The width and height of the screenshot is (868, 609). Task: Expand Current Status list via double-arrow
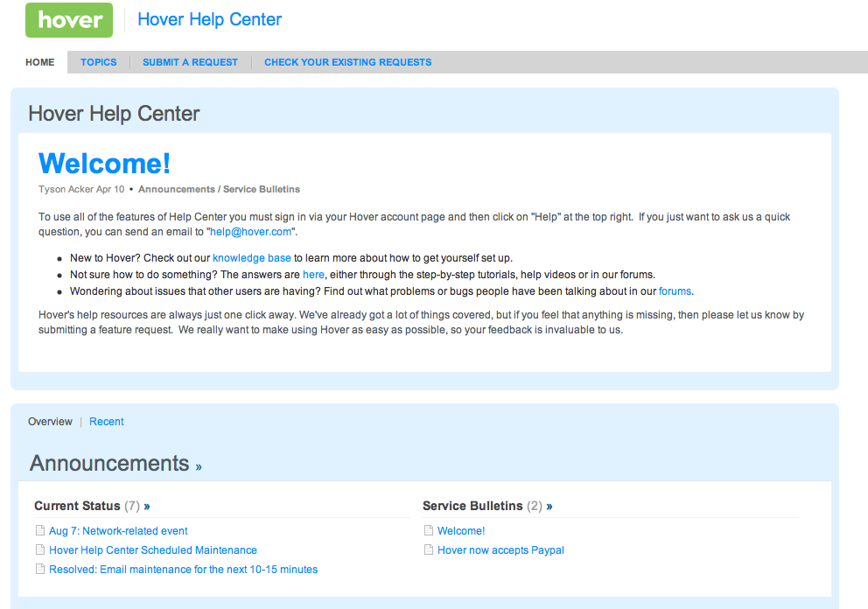pos(147,507)
